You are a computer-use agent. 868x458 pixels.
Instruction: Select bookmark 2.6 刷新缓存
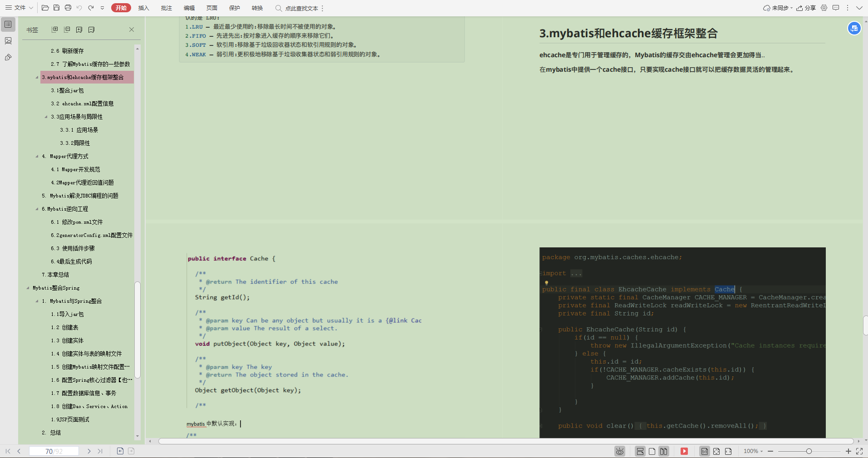click(67, 51)
